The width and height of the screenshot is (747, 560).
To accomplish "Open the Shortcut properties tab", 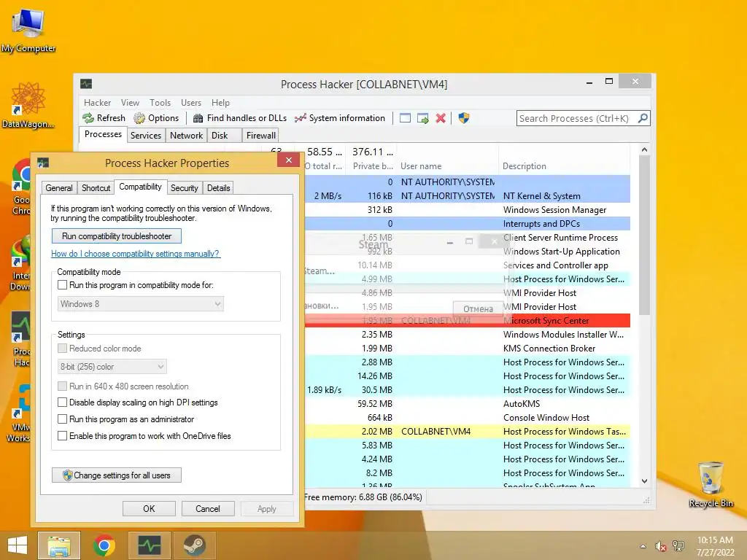I will point(96,188).
